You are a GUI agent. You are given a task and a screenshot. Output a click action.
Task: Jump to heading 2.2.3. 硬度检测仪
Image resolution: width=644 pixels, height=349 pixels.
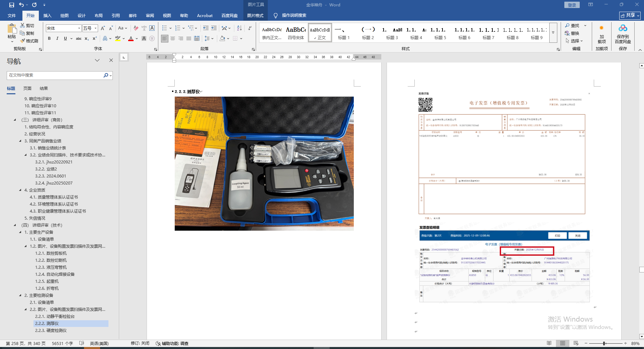[x=51, y=330]
